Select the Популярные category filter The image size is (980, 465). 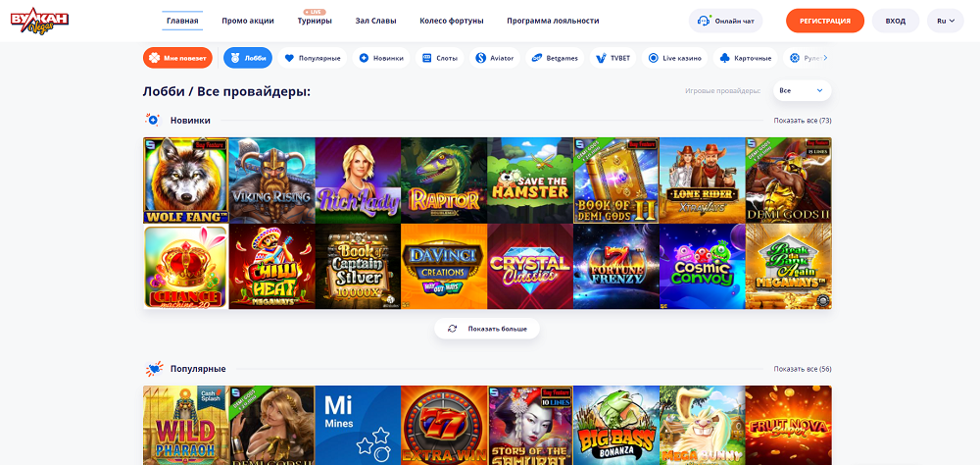tap(313, 58)
